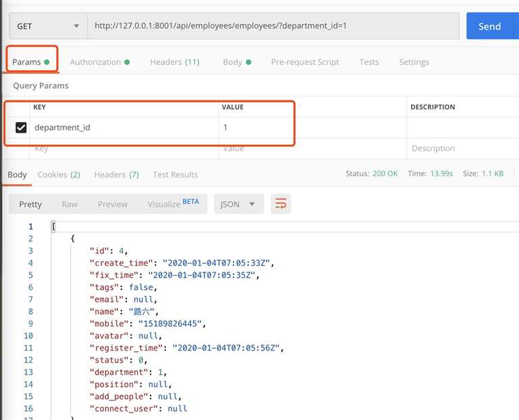The image size is (519, 420).
Task: Click the request URL input field
Action: (x=273, y=26)
